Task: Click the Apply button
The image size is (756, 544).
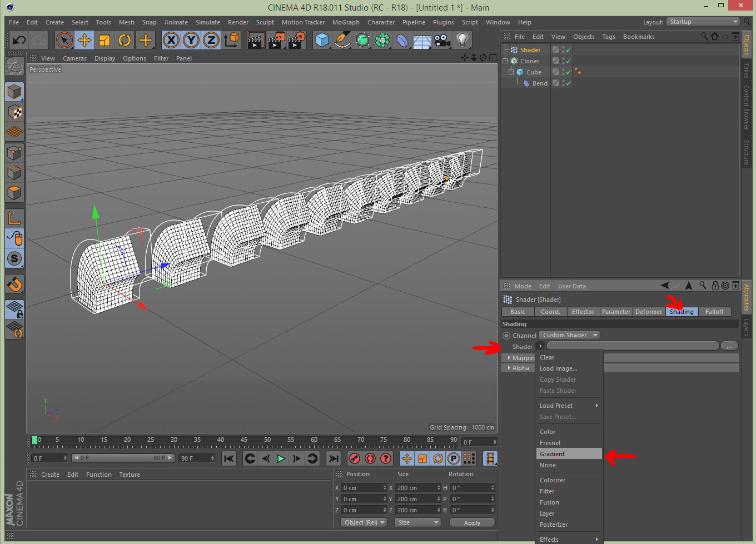Action: tap(472, 523)
